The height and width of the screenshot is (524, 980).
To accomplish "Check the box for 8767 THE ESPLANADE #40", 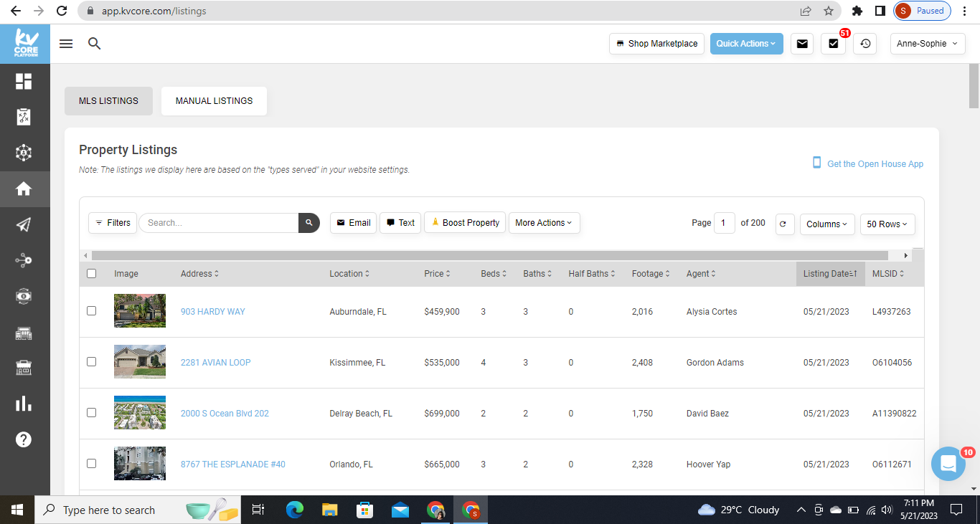I will 91,464.
